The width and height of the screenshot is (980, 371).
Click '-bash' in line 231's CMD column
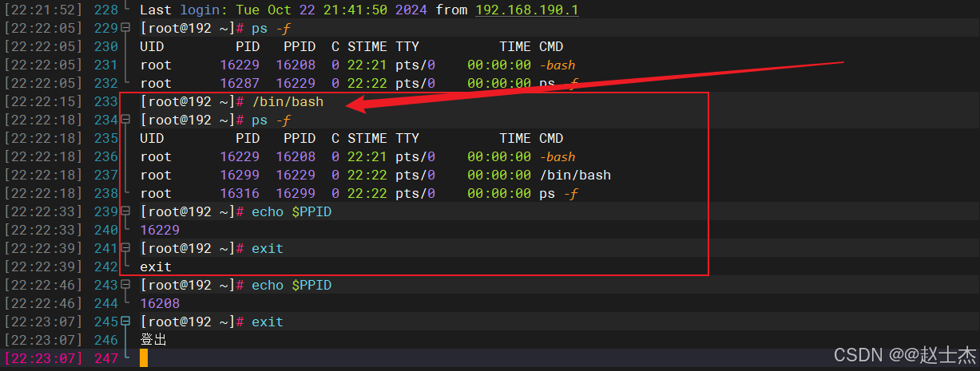557,65
